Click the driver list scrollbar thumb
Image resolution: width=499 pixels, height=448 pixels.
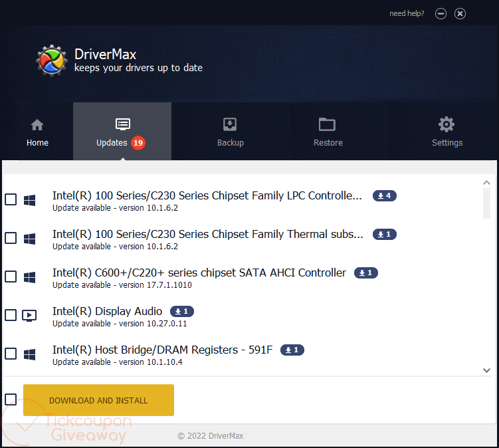pos(486,203)
